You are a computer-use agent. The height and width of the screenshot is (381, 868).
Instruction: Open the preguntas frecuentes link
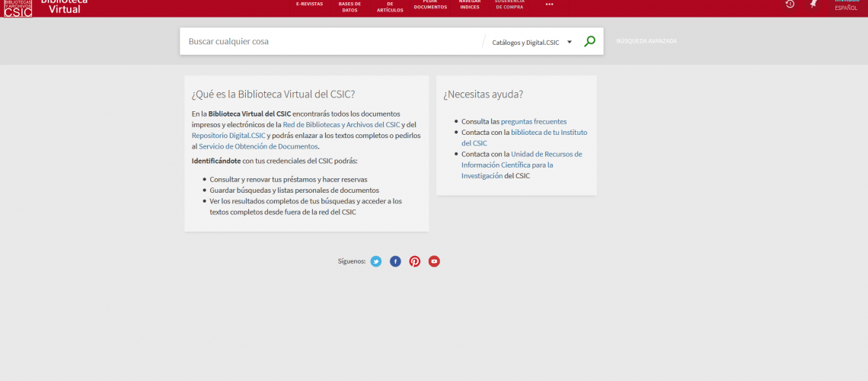point(534,122)
